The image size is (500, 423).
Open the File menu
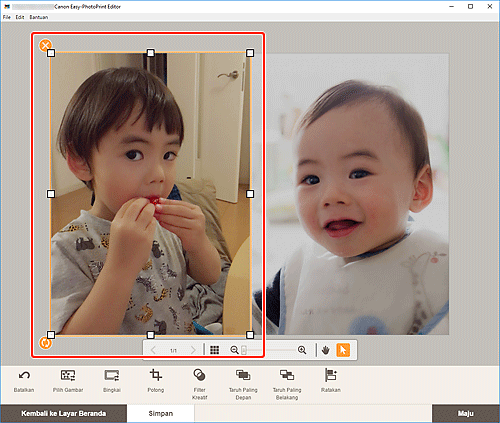click(x=7, y=17)
